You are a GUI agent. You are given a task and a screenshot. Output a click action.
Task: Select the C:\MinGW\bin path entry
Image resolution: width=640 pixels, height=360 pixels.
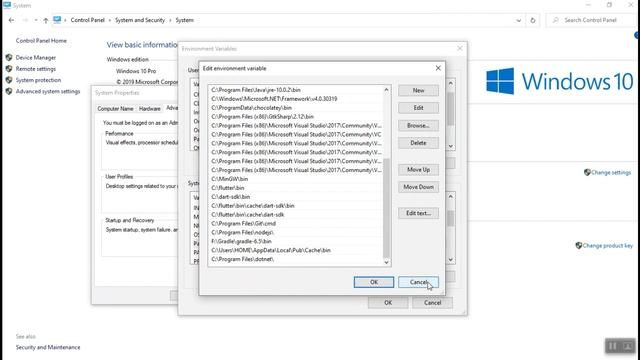(x=296, y=179)
